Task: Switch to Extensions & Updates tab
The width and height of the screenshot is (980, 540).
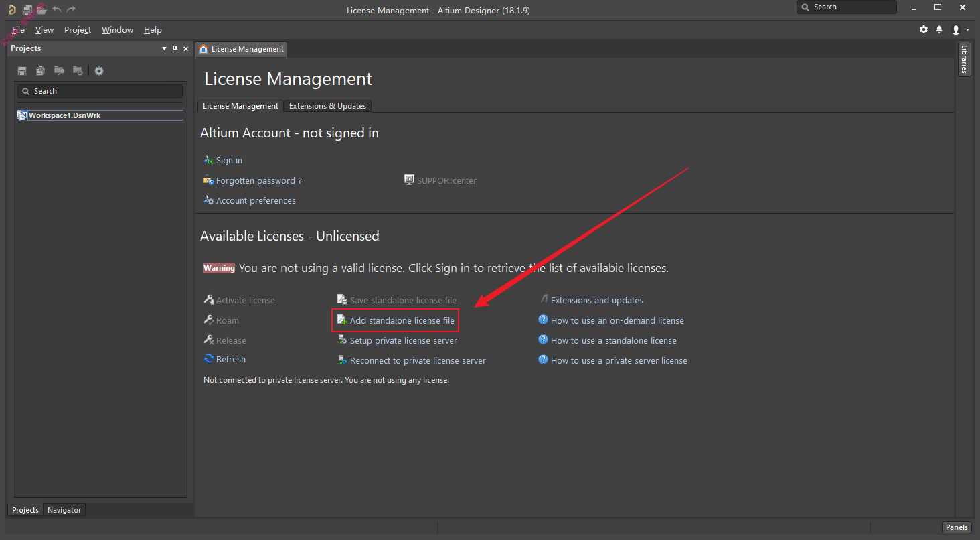Action: click(x=327, y=106)
